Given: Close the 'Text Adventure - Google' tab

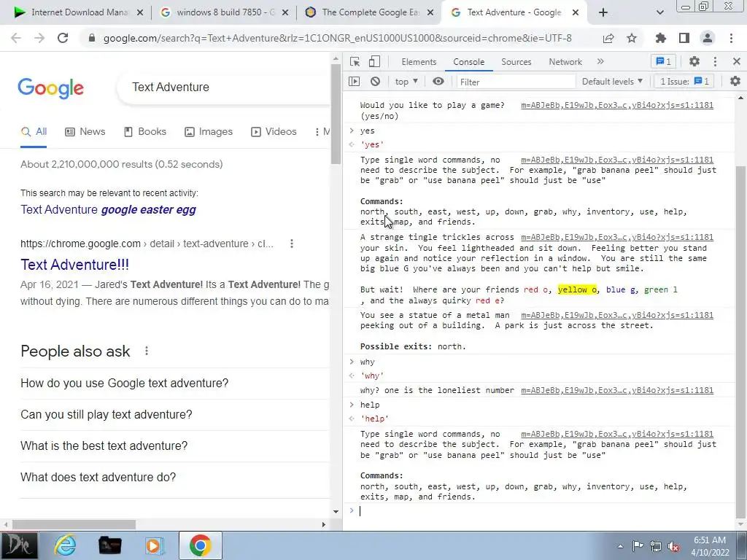Looking at the screenshot, I should [x=576, y=12].
